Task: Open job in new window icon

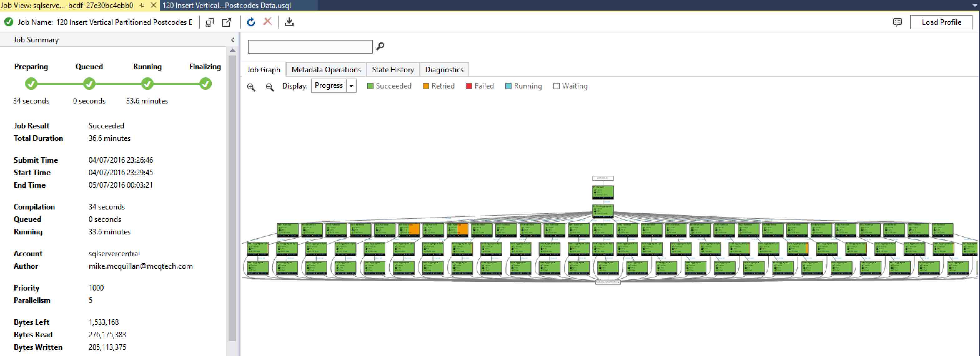Action: pyautogui.click(x=227, y=22)
